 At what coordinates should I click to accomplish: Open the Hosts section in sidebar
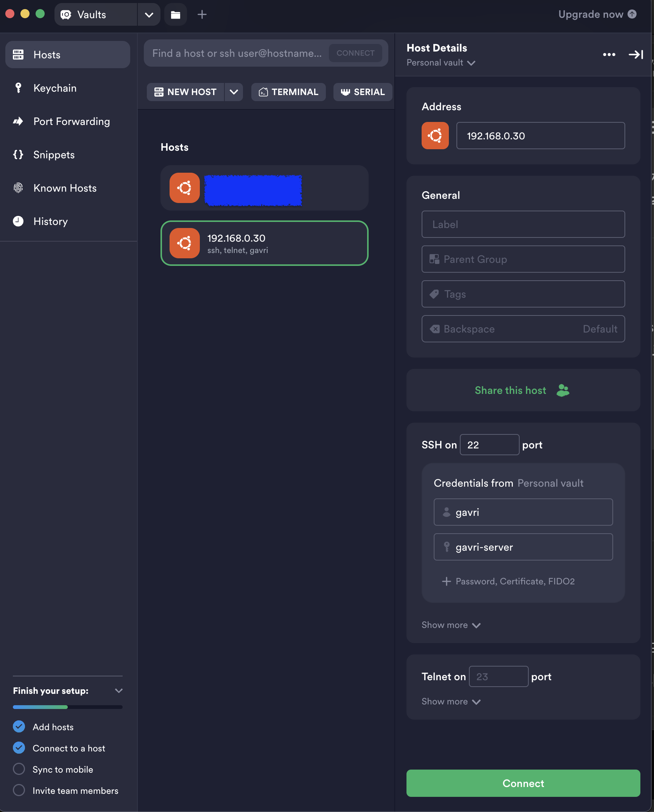(x=68, y=55)
